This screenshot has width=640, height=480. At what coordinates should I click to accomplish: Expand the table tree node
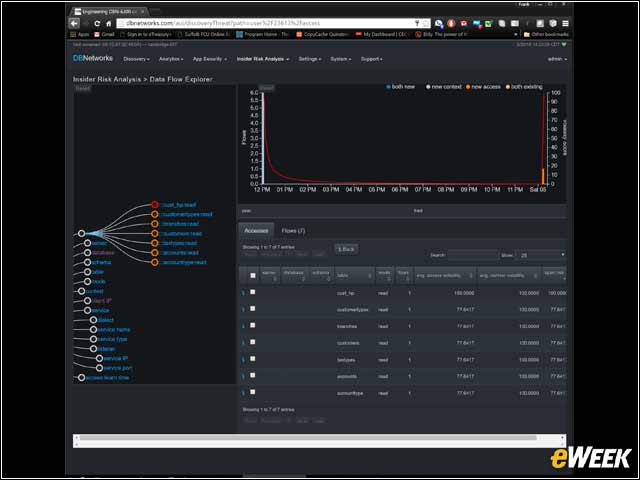point(87,272)
